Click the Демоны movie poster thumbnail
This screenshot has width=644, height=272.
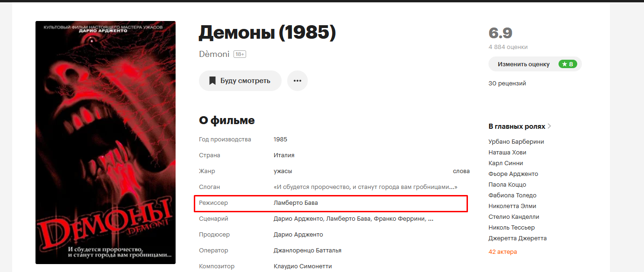(x=106, y=142)
